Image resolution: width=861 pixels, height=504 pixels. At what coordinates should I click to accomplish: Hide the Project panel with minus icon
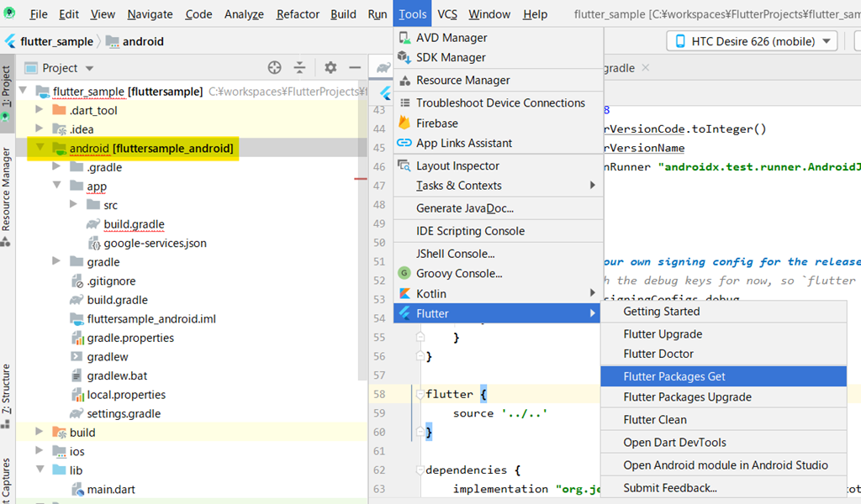(x=355, y=68)
